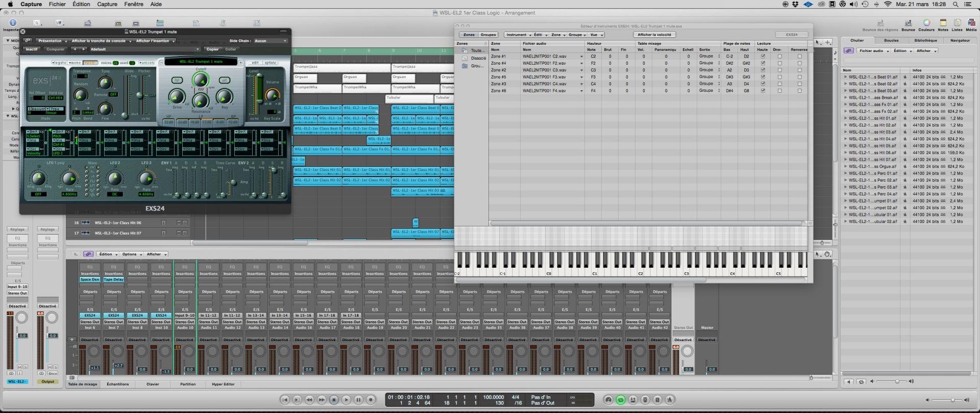This screenshot has width=980, height=413.
Task: Go to beginning with transport button
Action: point(285,400)
